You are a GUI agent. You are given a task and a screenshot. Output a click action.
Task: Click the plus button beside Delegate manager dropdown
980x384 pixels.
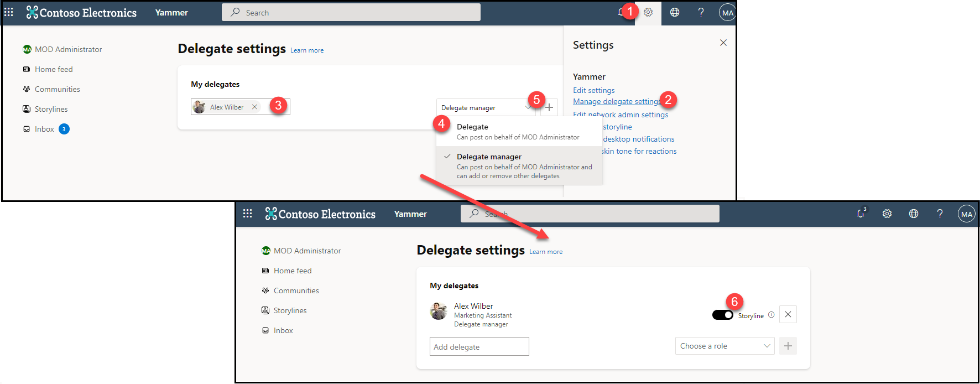549,107
